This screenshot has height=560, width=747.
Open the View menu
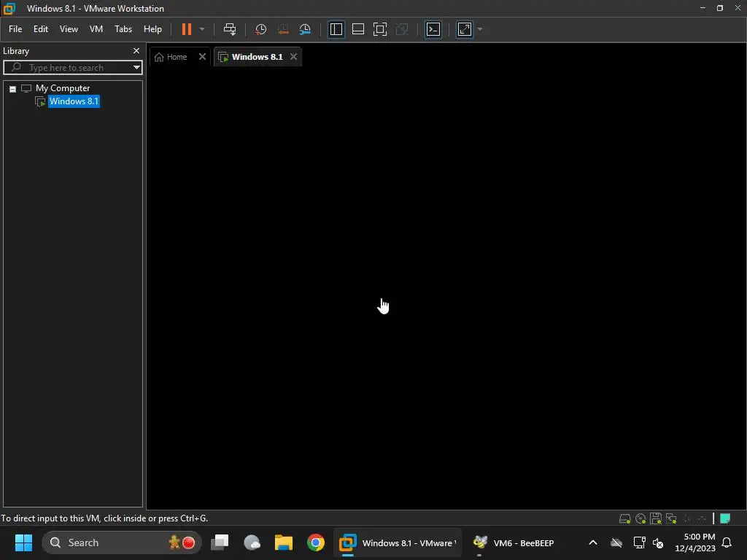(69, 29)
